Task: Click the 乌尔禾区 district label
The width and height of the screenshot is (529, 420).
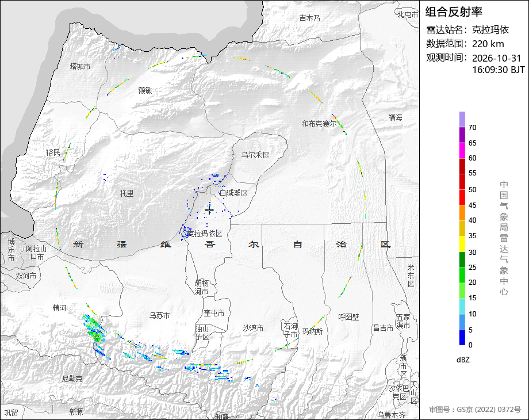Action: (x=255, y=155)
